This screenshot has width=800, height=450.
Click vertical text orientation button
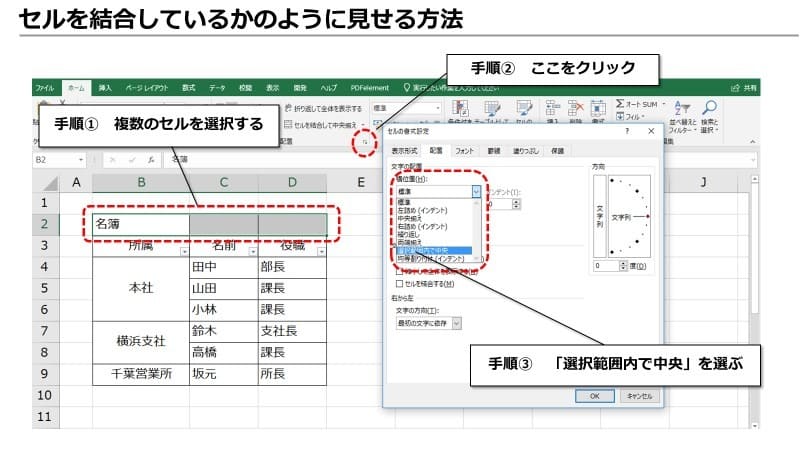(600, 216)
